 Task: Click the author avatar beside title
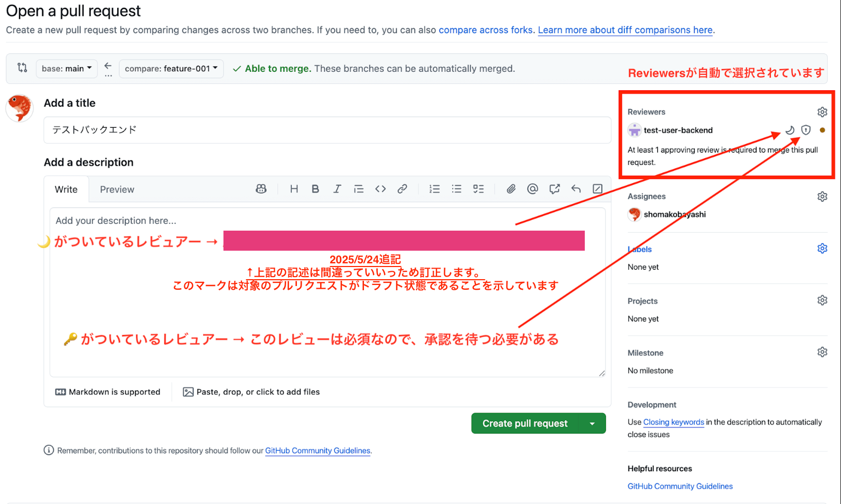[20, 108]
